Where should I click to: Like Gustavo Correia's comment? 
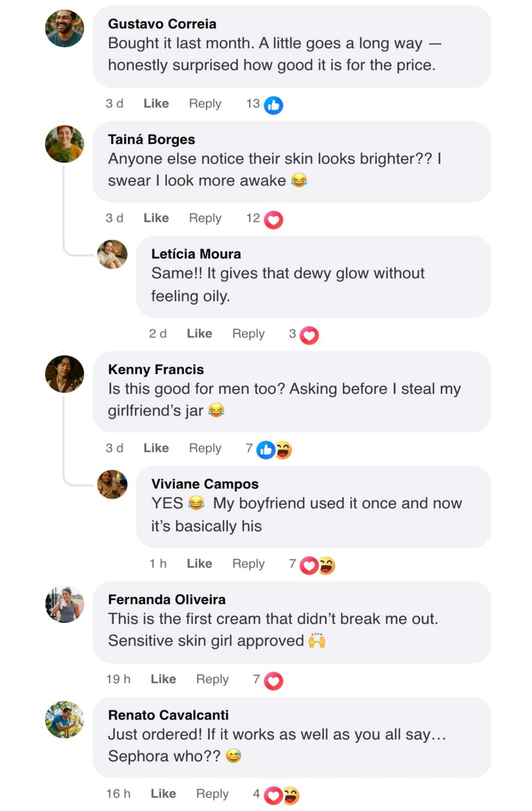156,103
